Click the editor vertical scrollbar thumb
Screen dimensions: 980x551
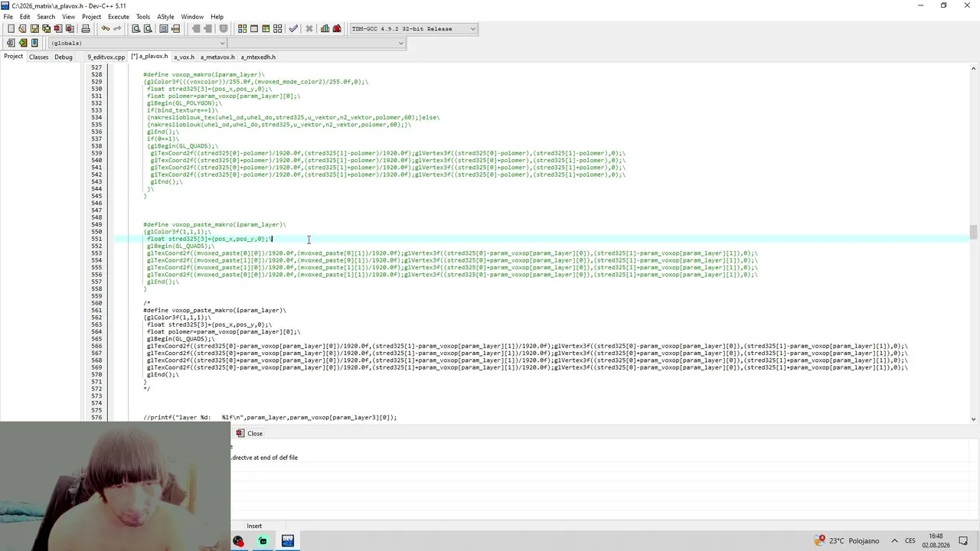[974, 232]
